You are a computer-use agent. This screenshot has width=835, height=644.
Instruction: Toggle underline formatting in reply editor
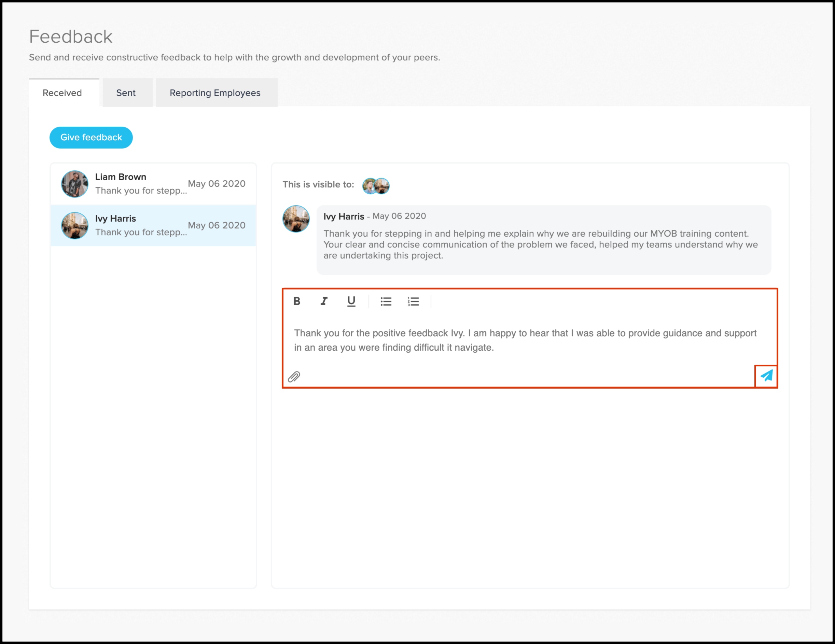[x=351, y=301]
